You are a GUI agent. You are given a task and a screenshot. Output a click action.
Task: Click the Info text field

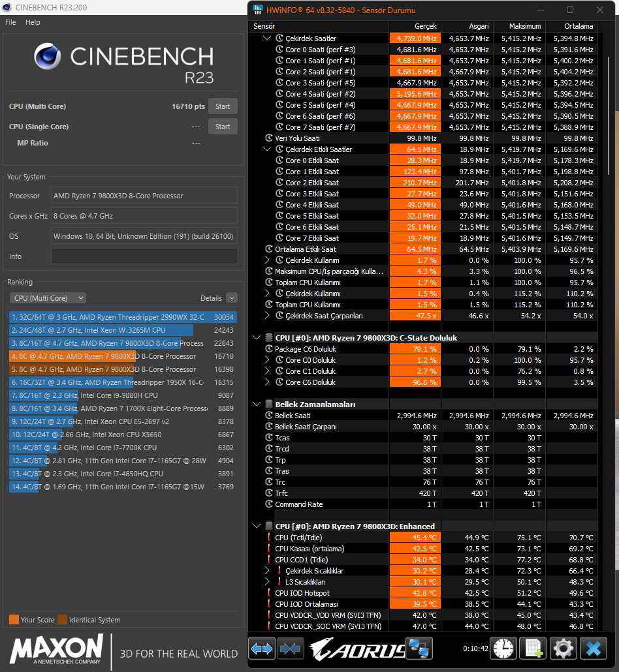click(x=144, y=256)
